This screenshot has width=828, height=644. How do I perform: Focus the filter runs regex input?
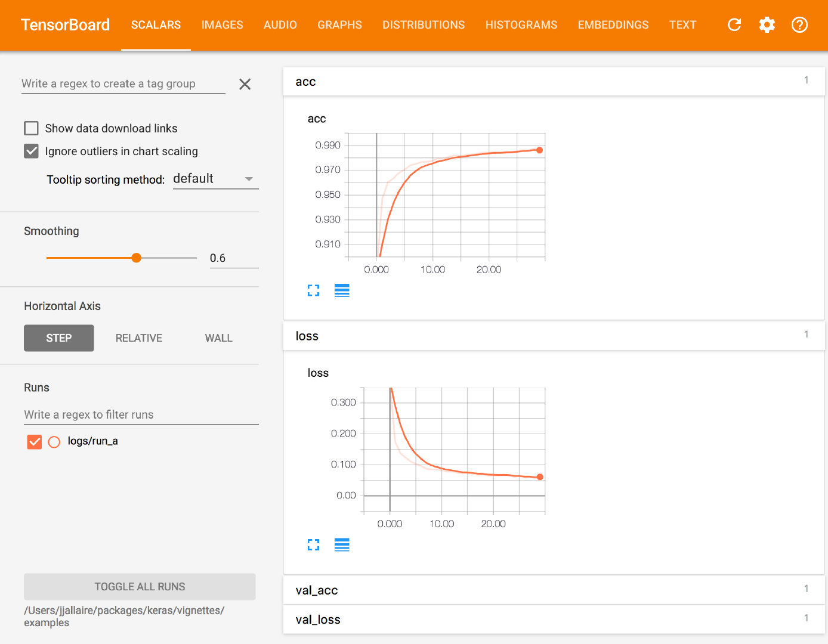tap(141, 415)
